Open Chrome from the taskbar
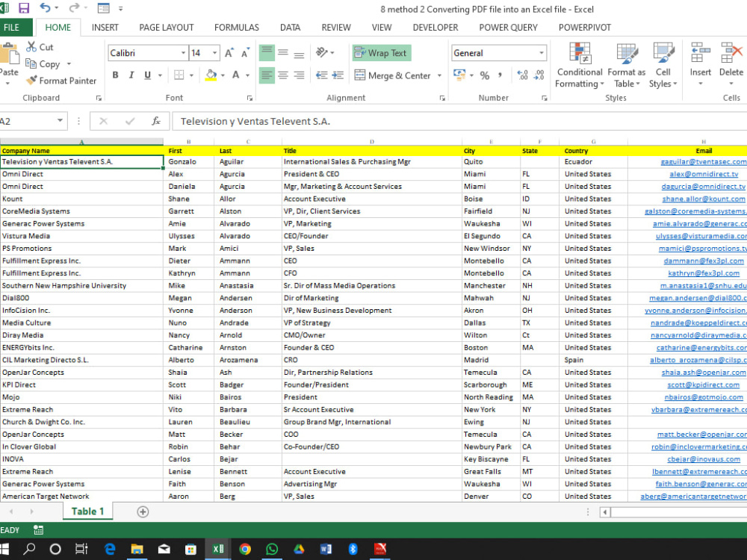 pyautogui.click(x=245, y=549)
